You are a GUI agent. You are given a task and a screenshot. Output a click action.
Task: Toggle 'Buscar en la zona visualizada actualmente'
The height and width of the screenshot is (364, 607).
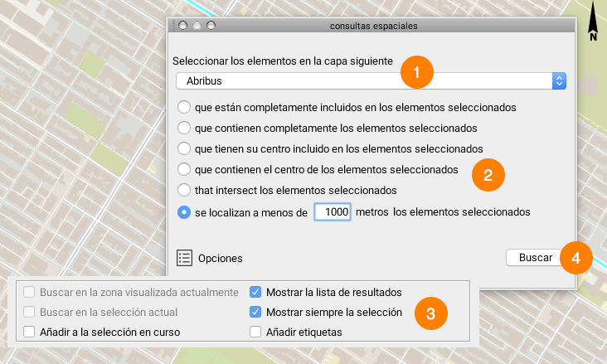[30, 293]
